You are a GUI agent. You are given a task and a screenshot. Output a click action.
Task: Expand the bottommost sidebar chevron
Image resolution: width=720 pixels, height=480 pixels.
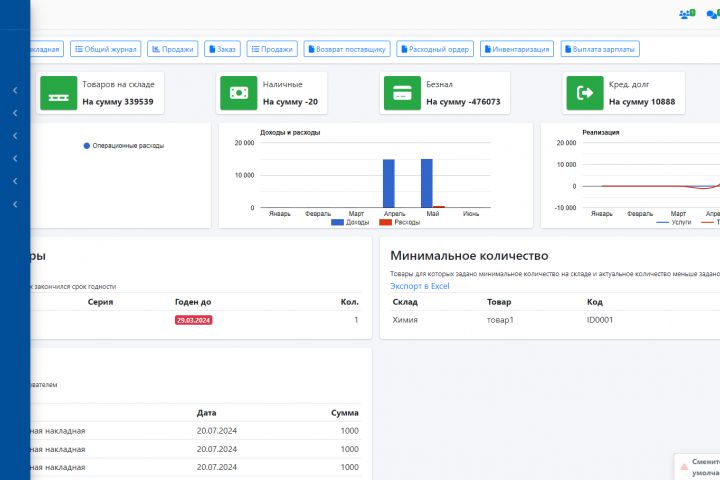[15, 204]
